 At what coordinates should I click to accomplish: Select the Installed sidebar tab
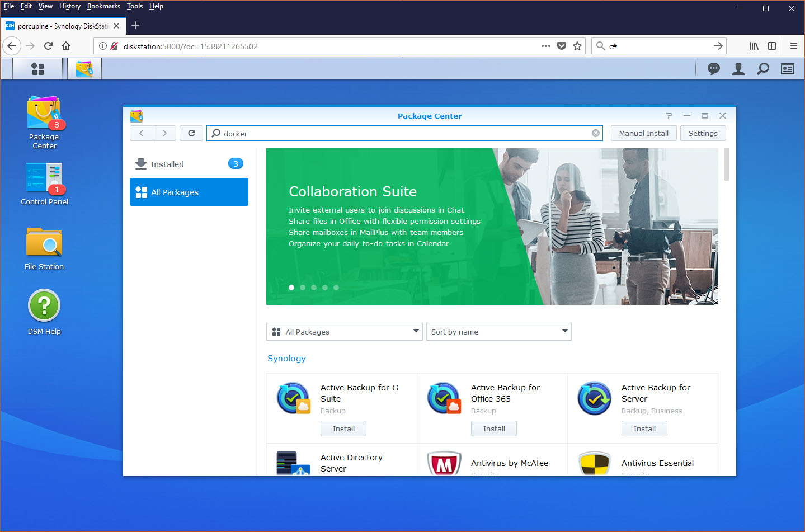coord(189,164)
